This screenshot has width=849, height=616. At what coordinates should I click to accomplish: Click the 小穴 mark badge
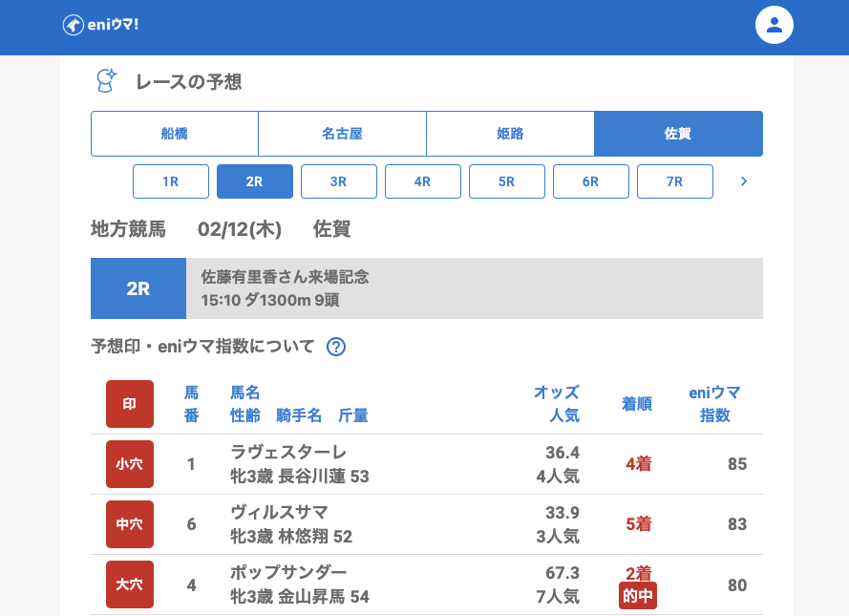(129, 464)
